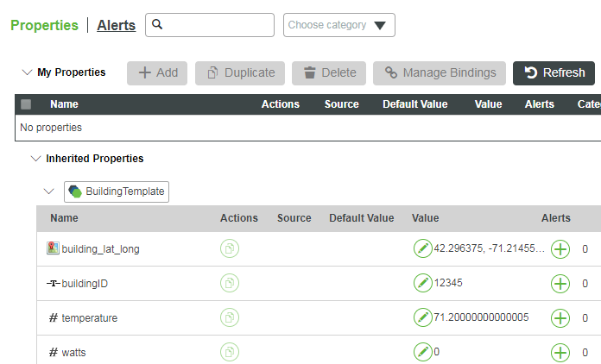This screenshot has width=601, height=364.
Task: Edit the temperature value with pencil icon
Action: click(x=422, y=317)
